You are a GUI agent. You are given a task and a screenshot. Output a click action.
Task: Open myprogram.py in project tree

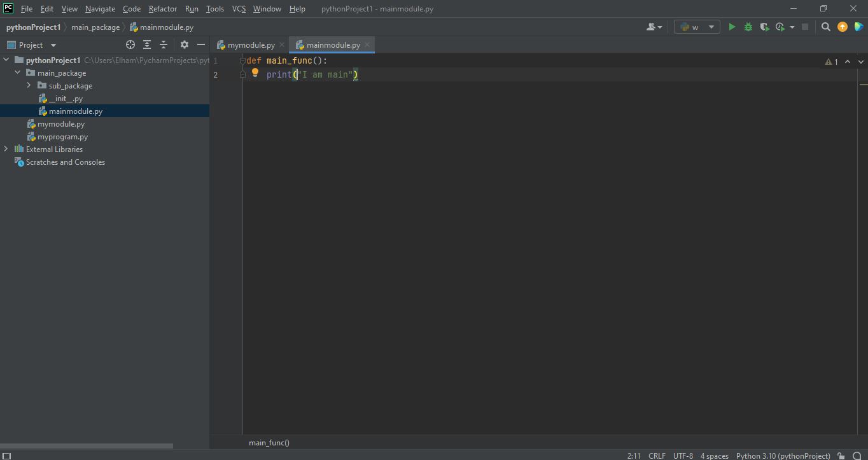pos(62,137)
